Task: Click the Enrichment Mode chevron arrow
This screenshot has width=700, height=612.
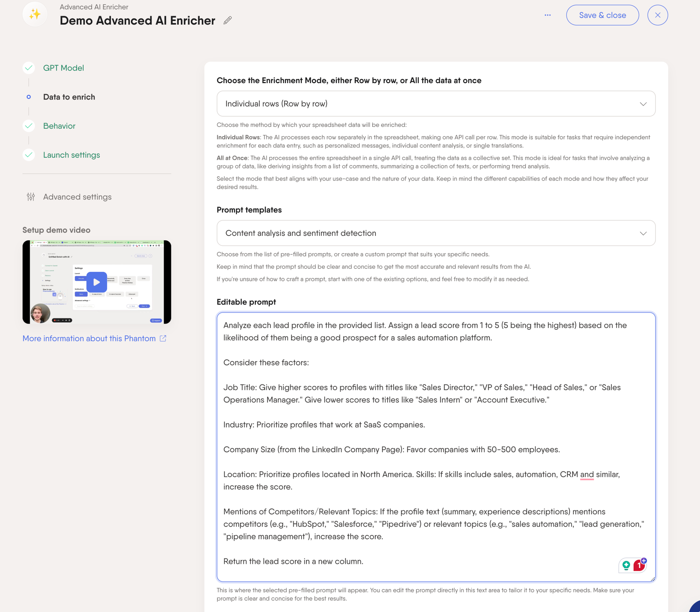Action: point(643,104)
